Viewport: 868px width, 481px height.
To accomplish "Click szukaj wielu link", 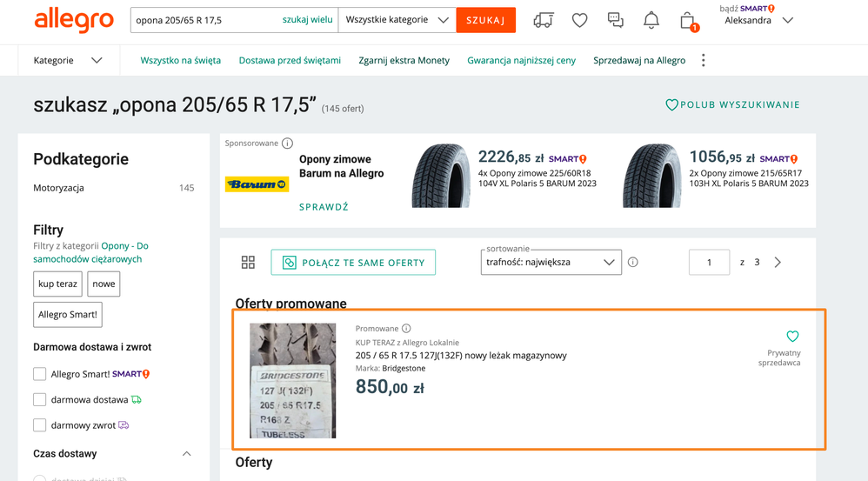I will 307,20.
